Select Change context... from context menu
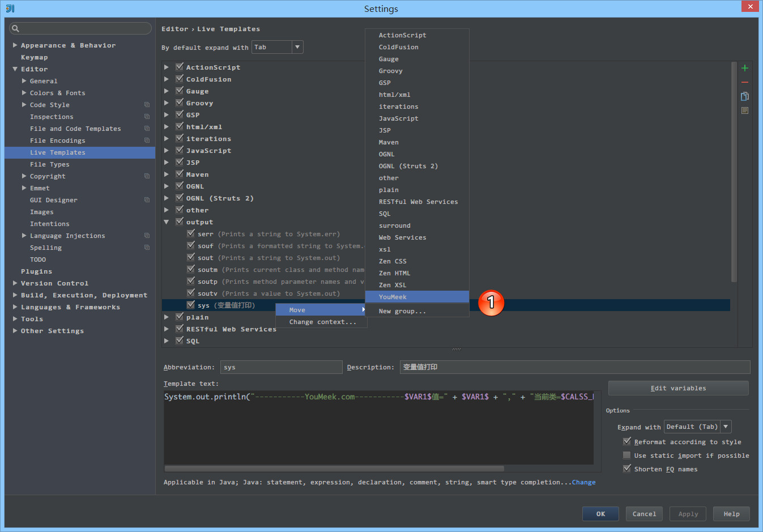The height and width of the screenshot is (532, 763). (x=323, y=322)
